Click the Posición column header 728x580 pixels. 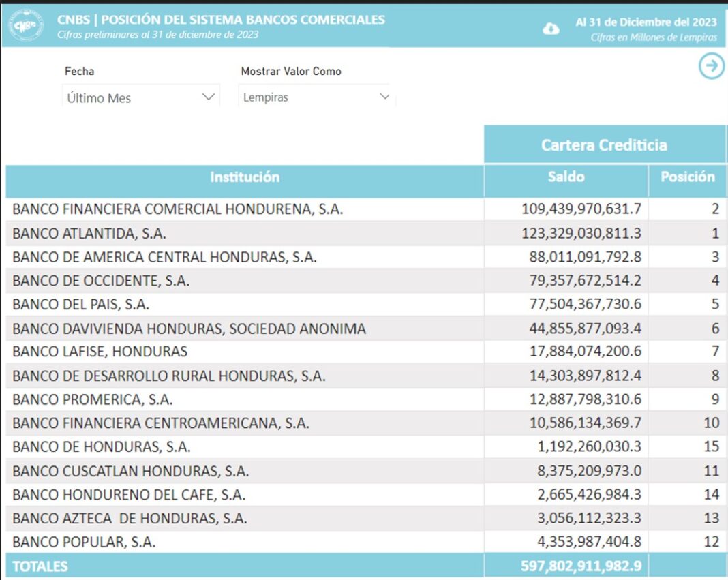coord(687,177)
